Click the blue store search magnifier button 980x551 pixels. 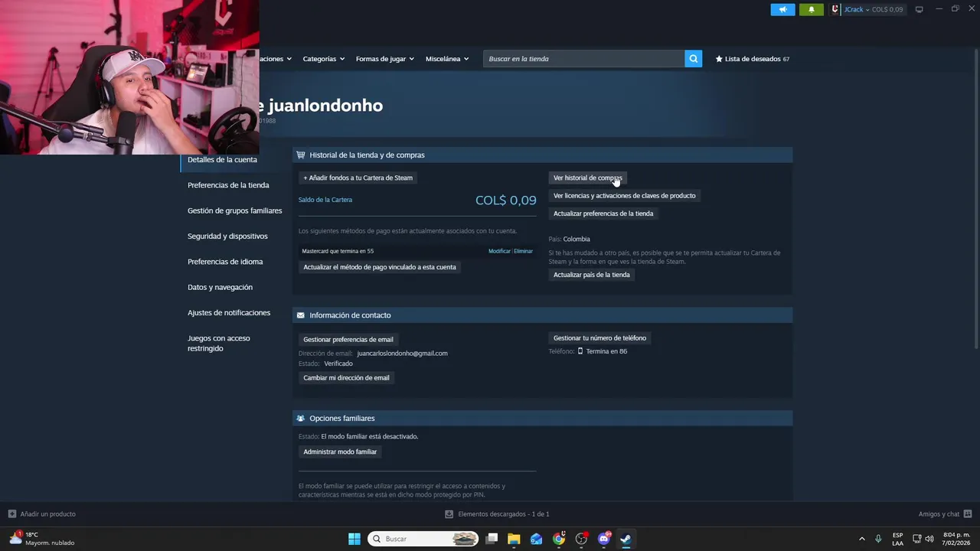click(x=693, y=59)
